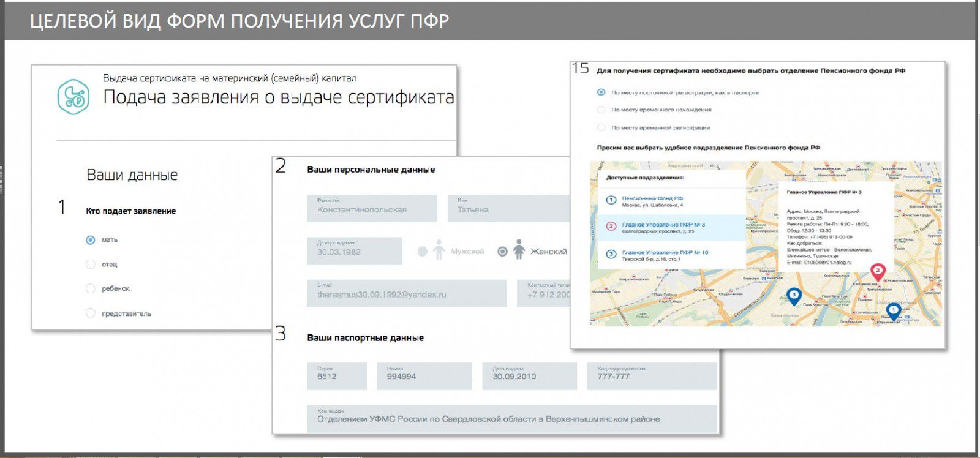Click the baby carriage maternity capital logo
Viewport: 980px width, 458px height.
click(73, 97)
